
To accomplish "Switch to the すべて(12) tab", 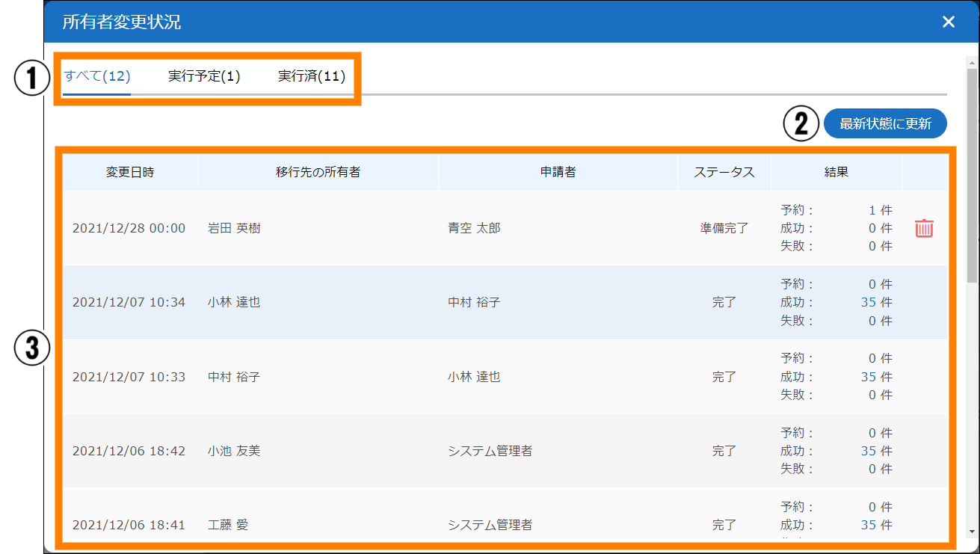I will (97, 76).
